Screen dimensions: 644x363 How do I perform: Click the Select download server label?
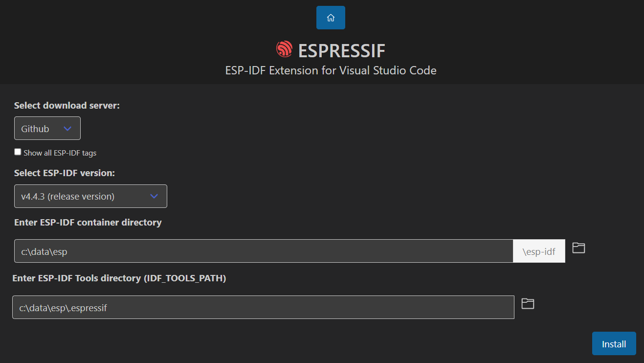(67, 105)
